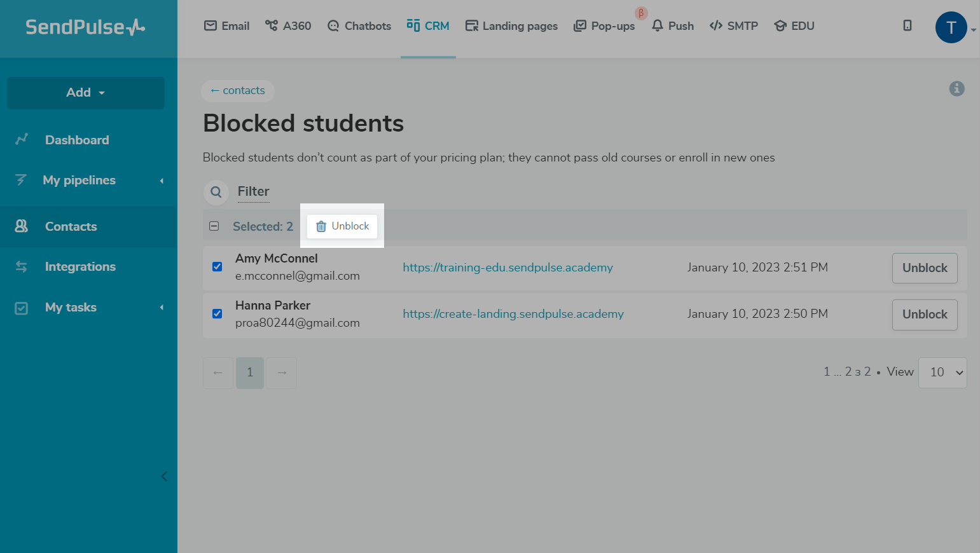Viewport: 980px width, 553px height.
Task: Go back via the contacts link
Action: 238,91
